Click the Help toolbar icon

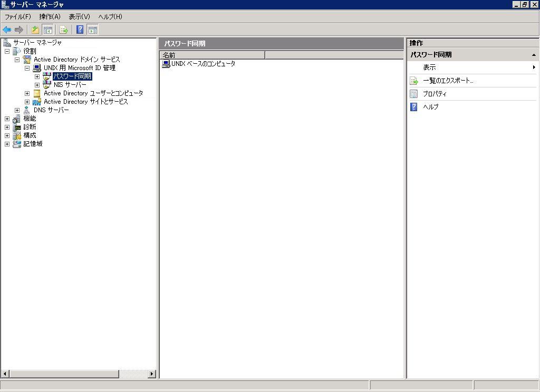coord(79,30)
